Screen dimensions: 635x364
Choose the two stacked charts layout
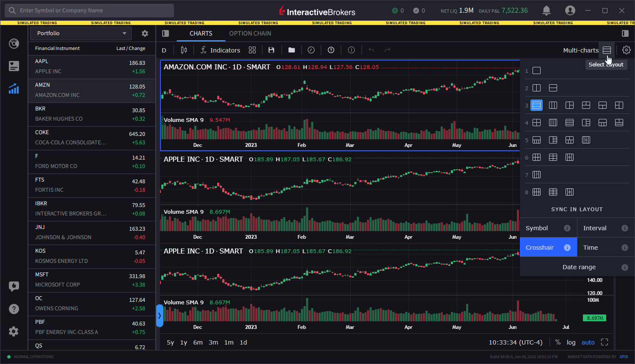(553, 88)
